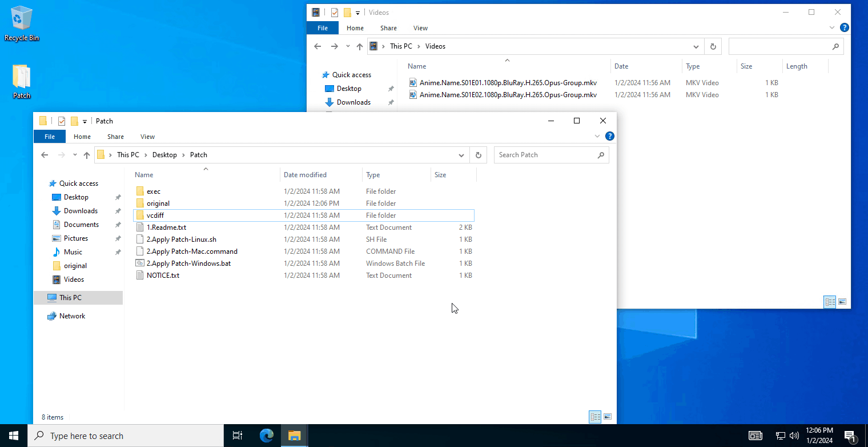Switch Patch window to Details view

click(595, 417)
